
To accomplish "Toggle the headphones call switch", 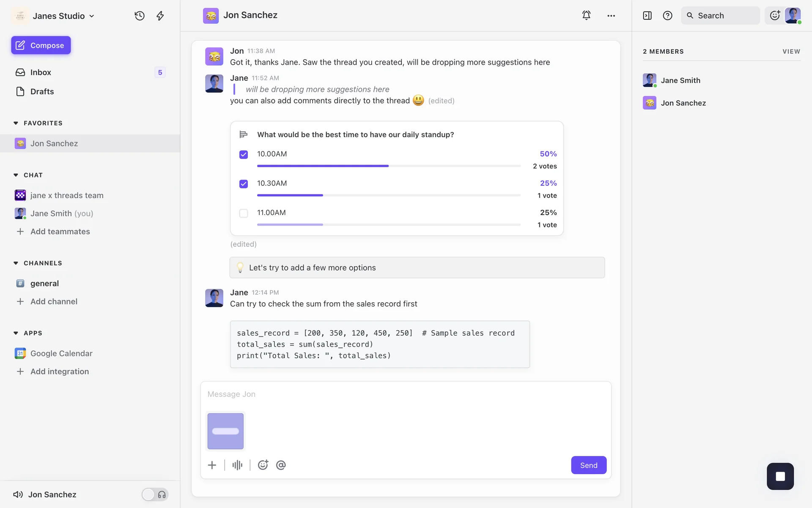I will point(155,494).
